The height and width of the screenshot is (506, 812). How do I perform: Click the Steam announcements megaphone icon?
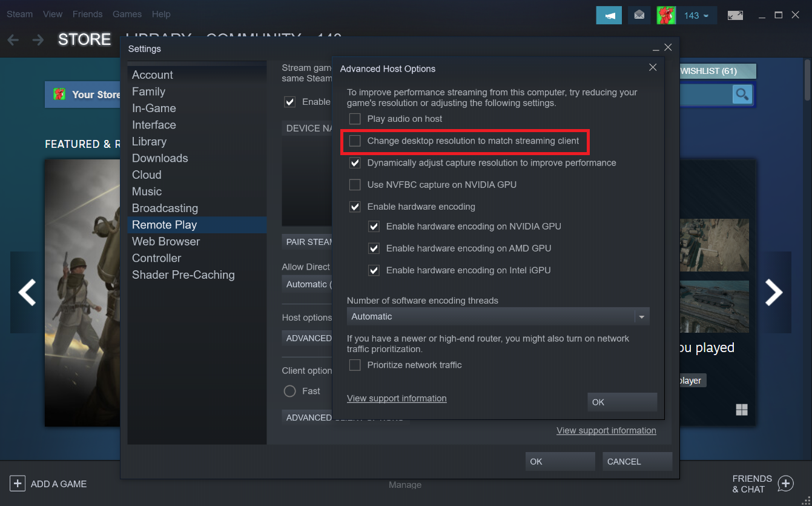[609, 15]
